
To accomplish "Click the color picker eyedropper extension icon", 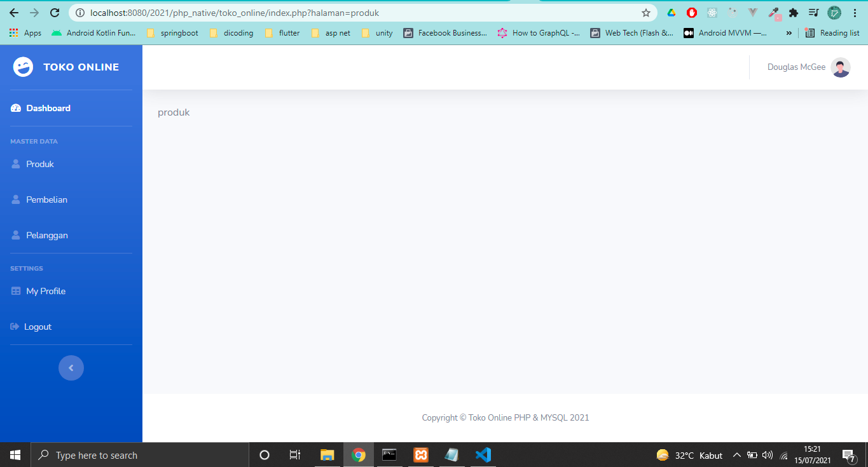I will pyautogui.click(x=774, y=13).
